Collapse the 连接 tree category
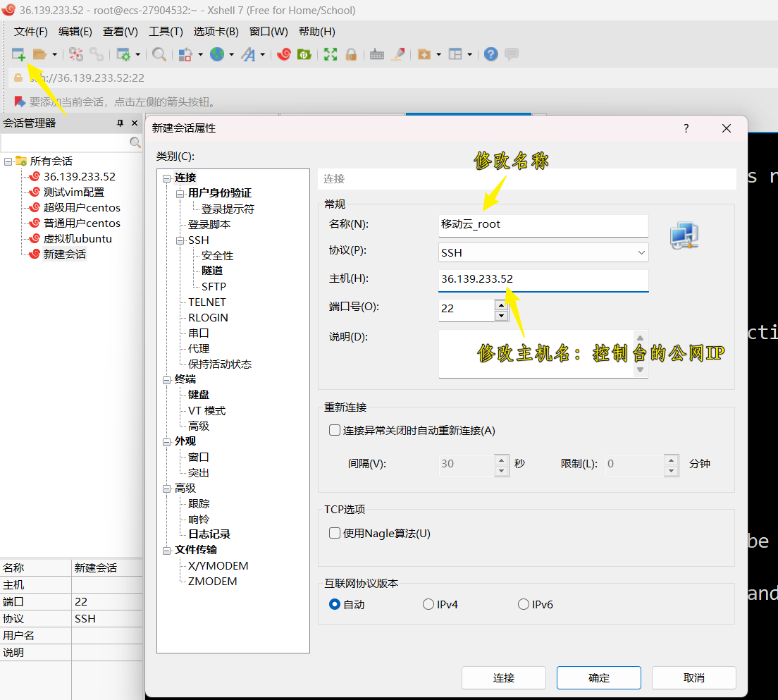Viewport: 778px width, 700px height. pos(166,178)
